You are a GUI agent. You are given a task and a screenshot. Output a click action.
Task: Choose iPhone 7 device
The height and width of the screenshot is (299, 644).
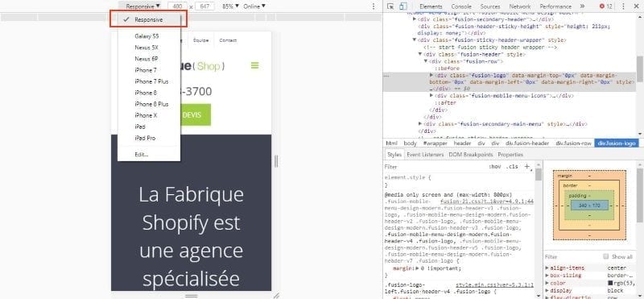tap(149, 70)
